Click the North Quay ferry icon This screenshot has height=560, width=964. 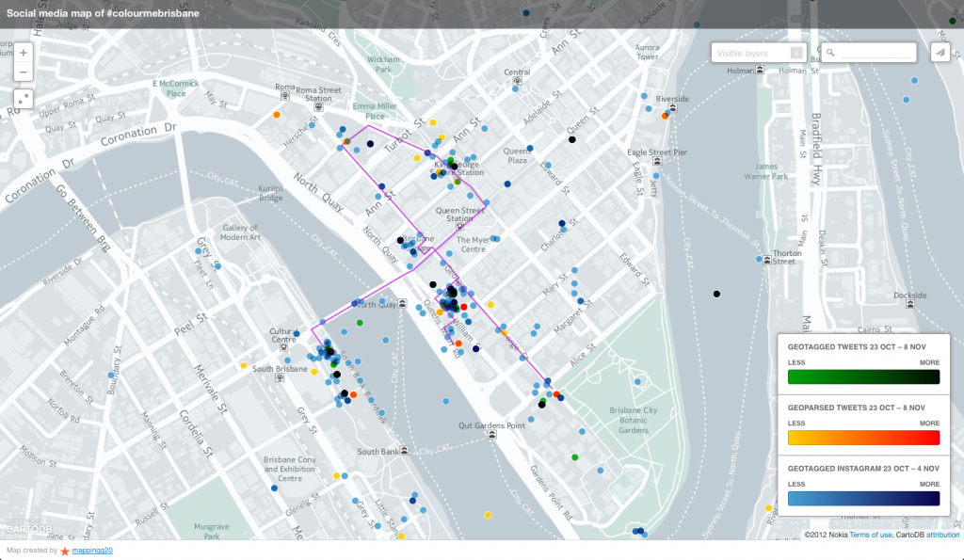401,304
